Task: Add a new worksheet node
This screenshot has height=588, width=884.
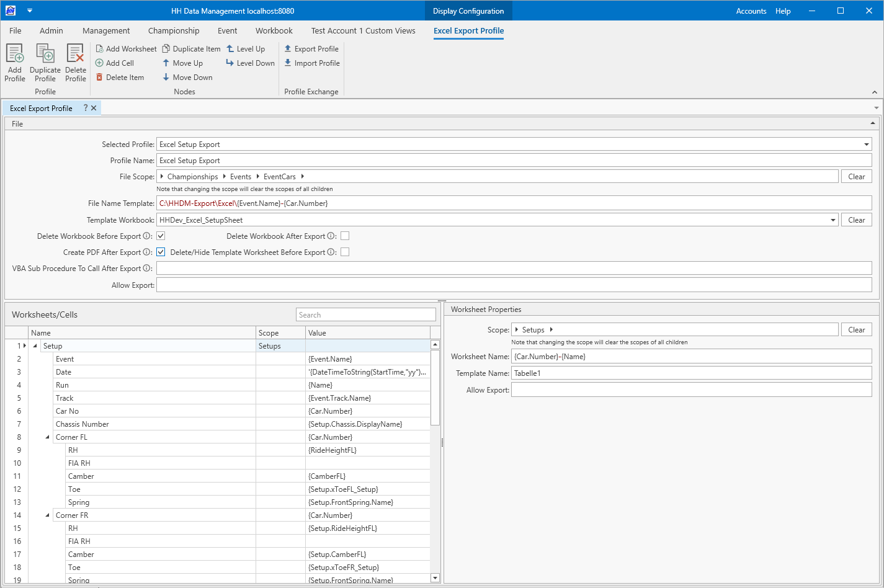Action: click(126, 49)
